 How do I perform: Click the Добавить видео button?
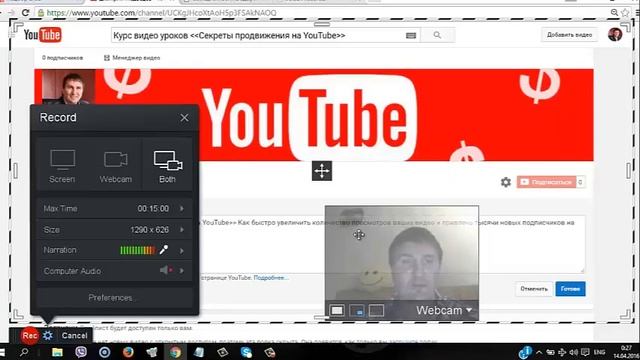pyautogui.click(x=569, y=35)
